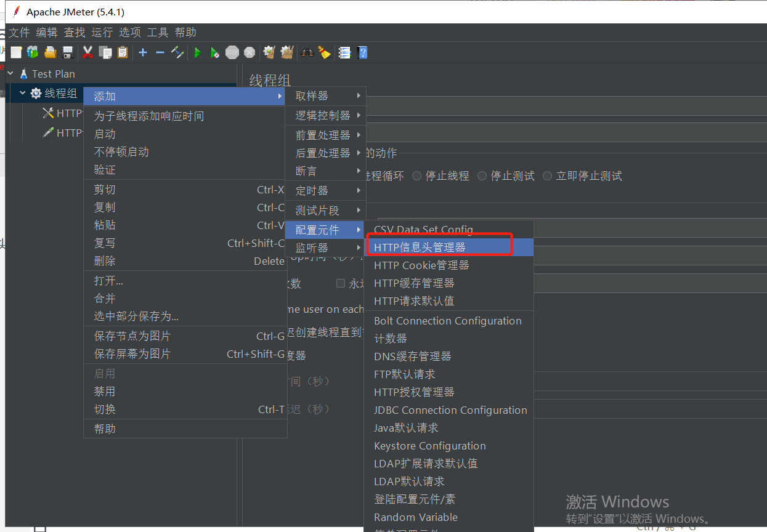
Task: Click the Reset Search yellow broom icon
Action: (x=324, y=53)
